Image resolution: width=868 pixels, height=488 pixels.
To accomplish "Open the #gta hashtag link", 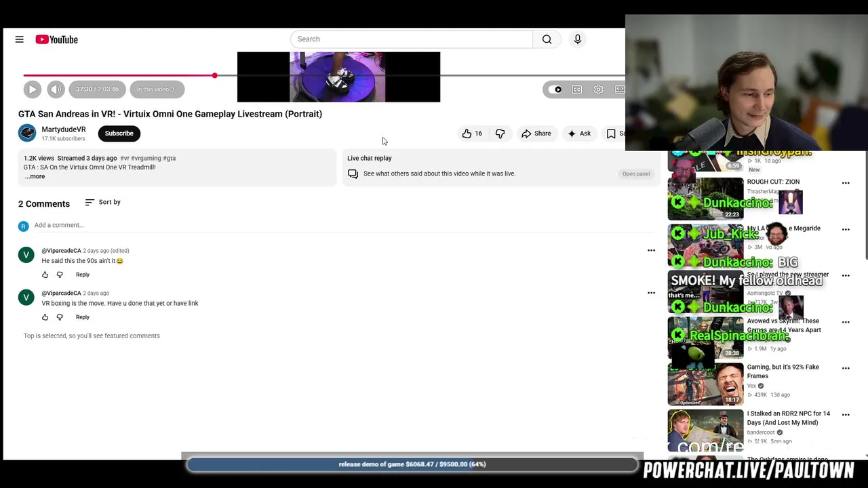I will tap(170, 158).
